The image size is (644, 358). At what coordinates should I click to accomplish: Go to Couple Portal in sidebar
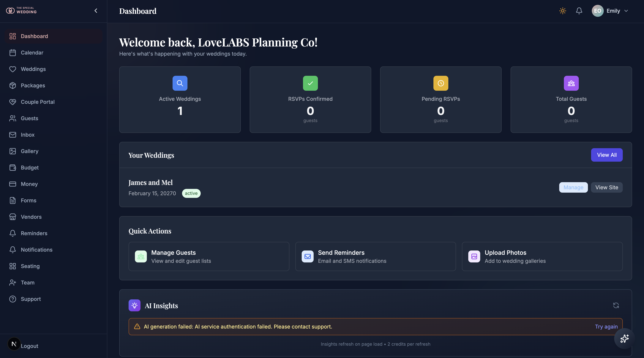37,102
